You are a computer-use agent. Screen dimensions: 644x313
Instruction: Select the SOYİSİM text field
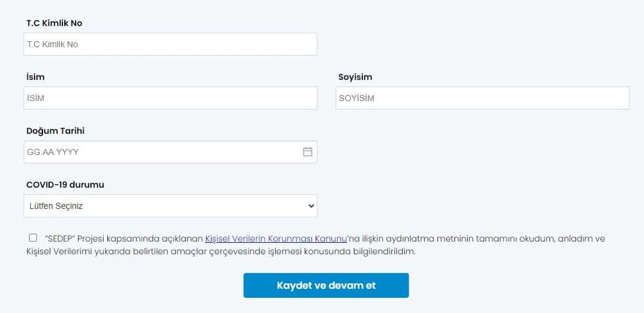pos(482,98)
